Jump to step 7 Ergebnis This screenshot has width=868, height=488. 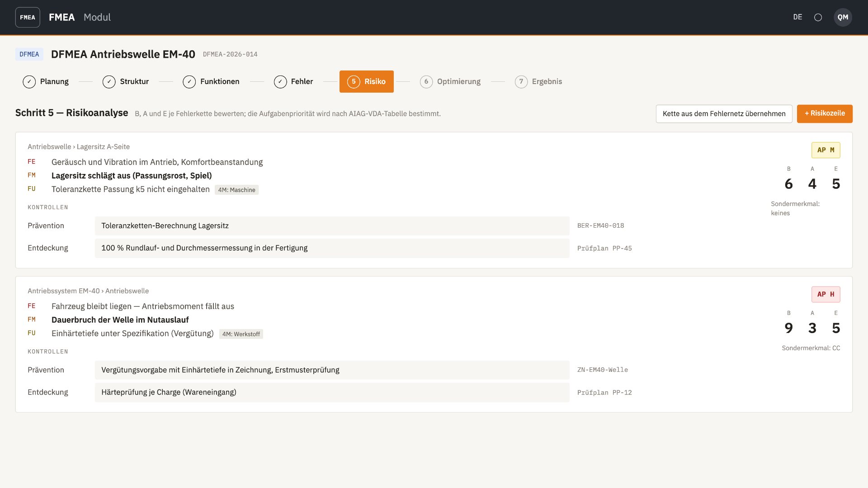[x=538, y=82]
